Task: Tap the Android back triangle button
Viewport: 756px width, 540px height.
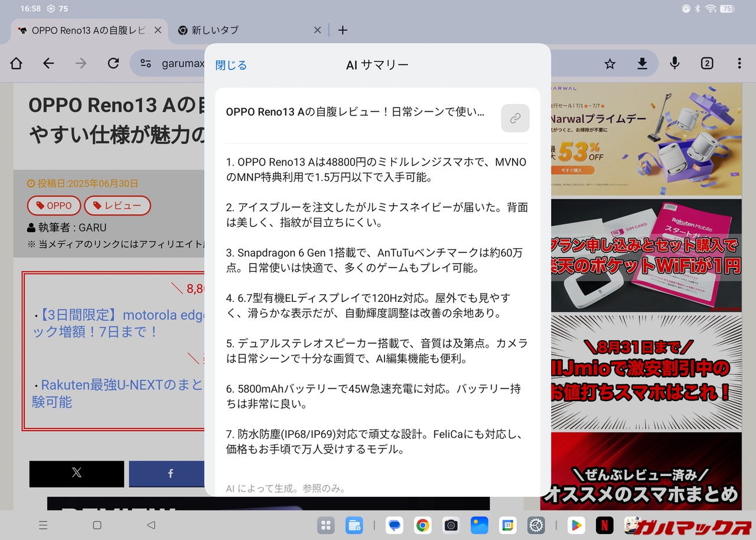Action: (151, 525)
